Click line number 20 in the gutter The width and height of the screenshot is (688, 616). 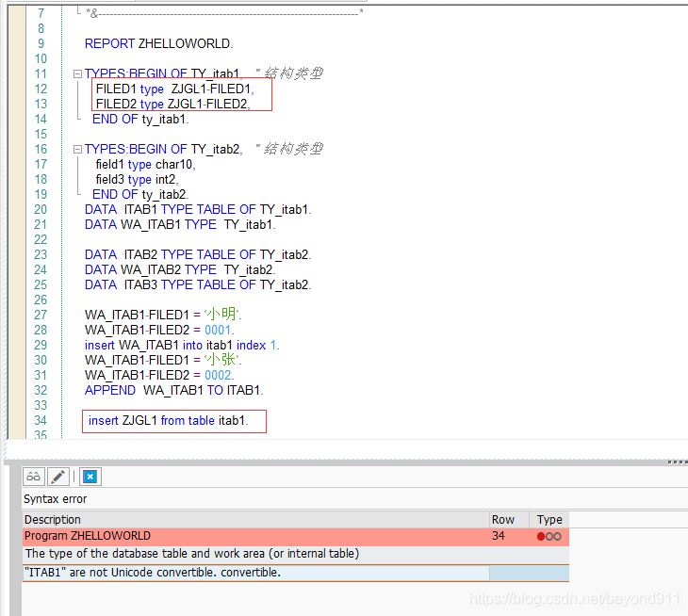[x=41, y=209]
